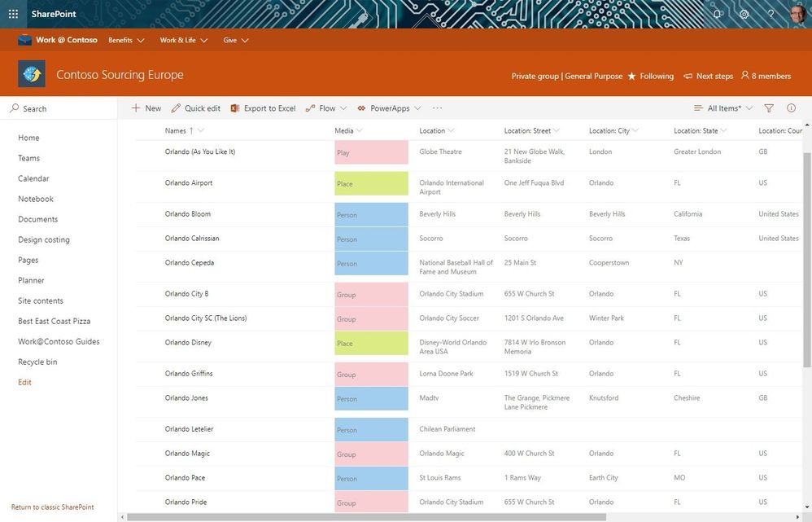
Task: Select the Orlando (As You Like It) item
Action: 200,152
